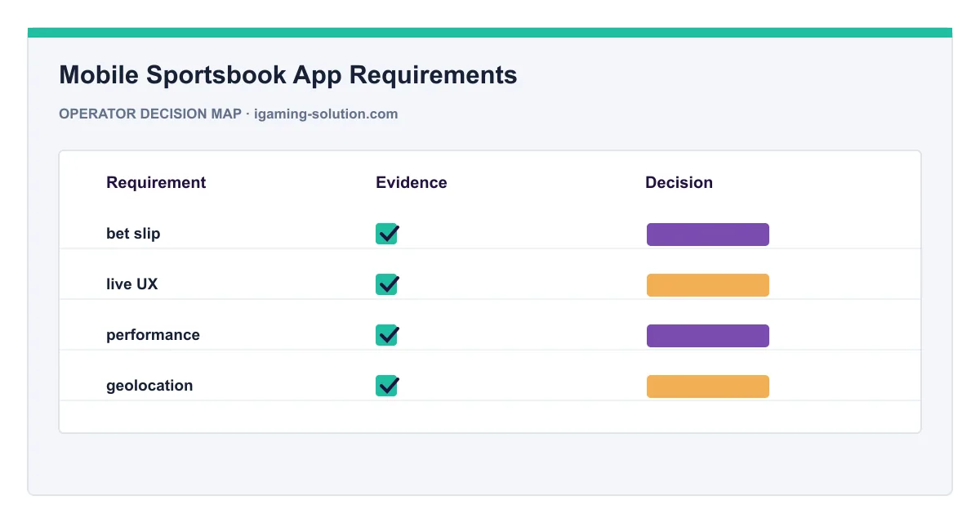Screen dimensions: 980x523
Task: Click the purple decision bar for performance
Action: click(708, 336)
